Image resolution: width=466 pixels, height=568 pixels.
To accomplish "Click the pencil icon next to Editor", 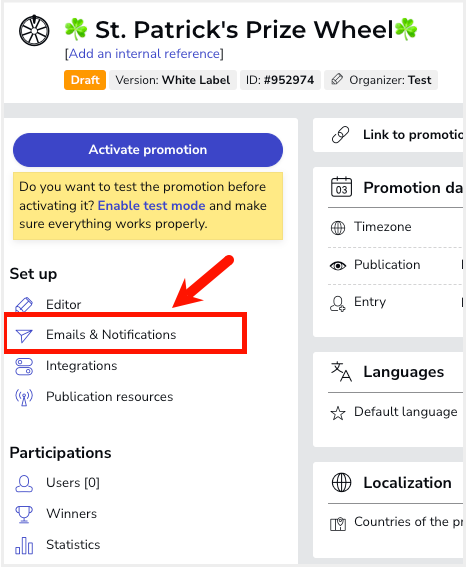I will [24, 305].
